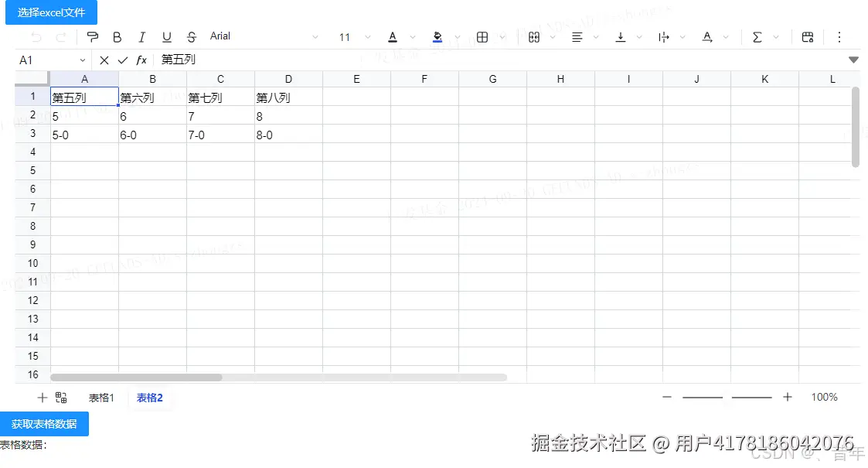Select the 表格2 sheet tab
The width and height of the screenshot is (868, 468).
tap(149, 398)
